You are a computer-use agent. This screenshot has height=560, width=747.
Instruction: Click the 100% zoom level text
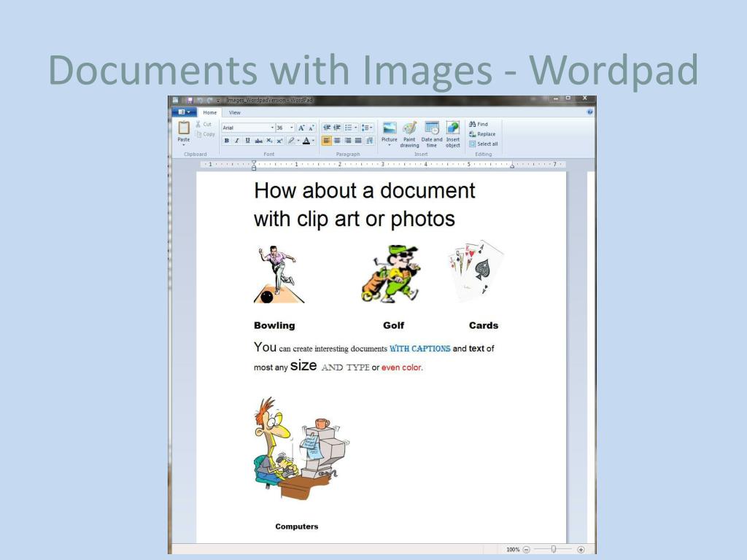[x=513, y=550]
